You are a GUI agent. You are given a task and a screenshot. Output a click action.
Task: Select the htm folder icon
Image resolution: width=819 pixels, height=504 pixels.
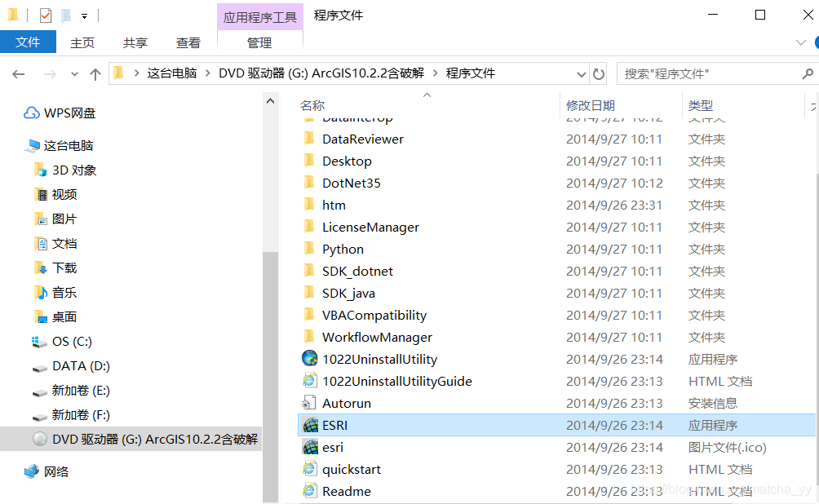coord(309,204)
